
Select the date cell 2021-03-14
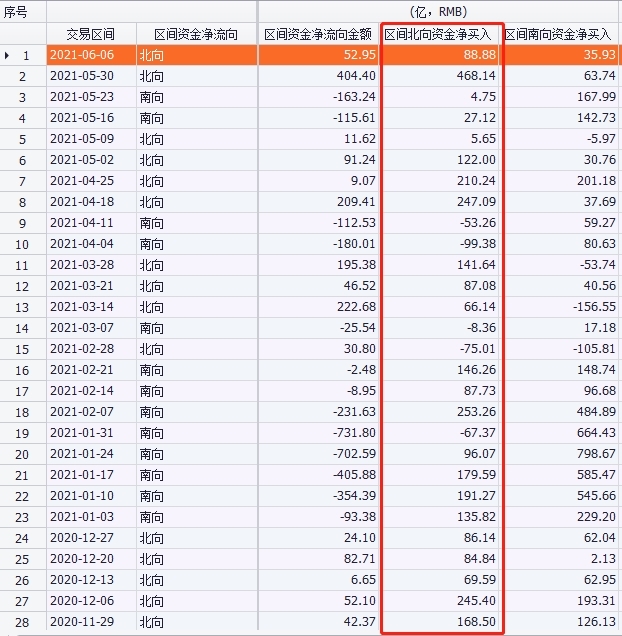(91, 307)
